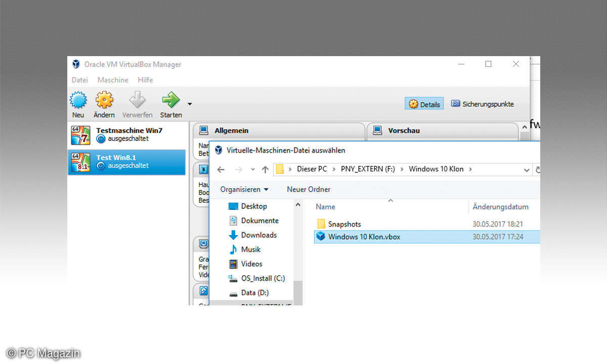Click the Vorschau section header
Image resolution: width=607 pixels, height=364 pixels.
pos(404,130)
